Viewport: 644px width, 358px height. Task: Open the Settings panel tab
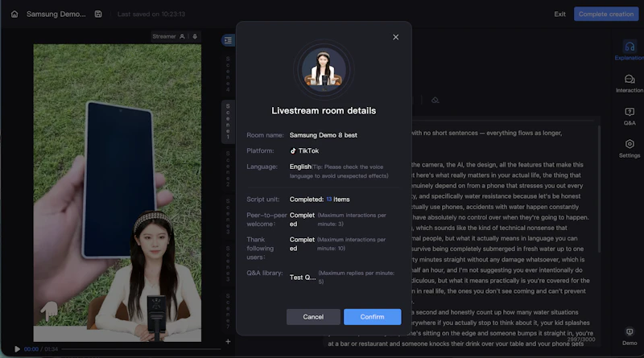630,149
